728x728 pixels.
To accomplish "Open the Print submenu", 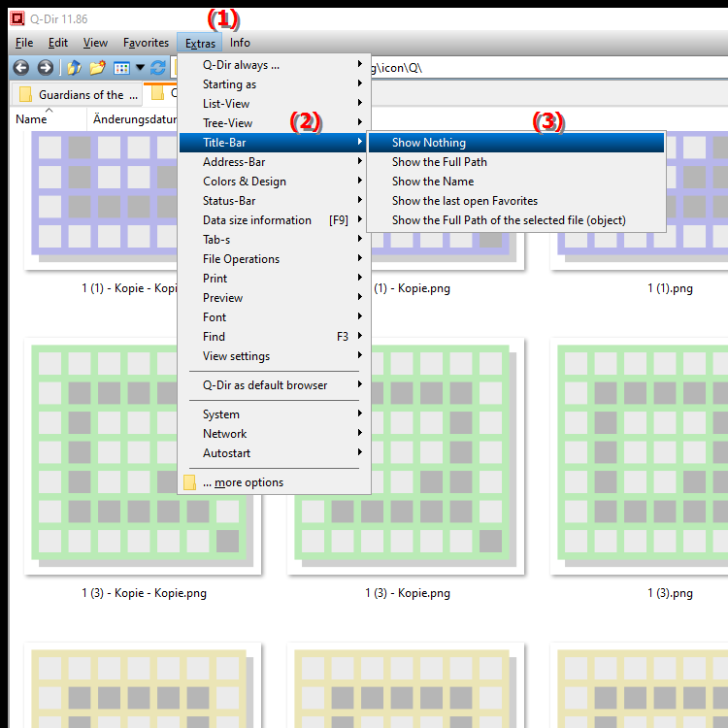I will point(275,279).
